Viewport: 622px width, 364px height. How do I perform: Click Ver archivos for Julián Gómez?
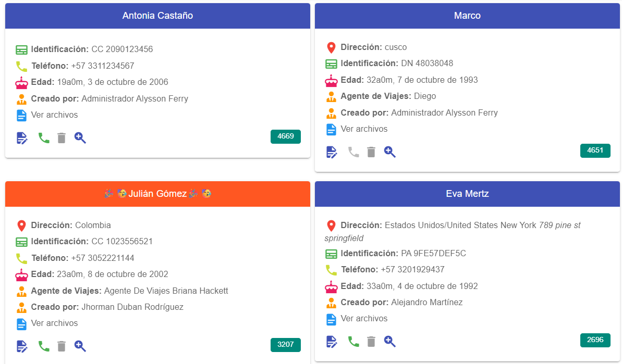(x=54, y=323)
